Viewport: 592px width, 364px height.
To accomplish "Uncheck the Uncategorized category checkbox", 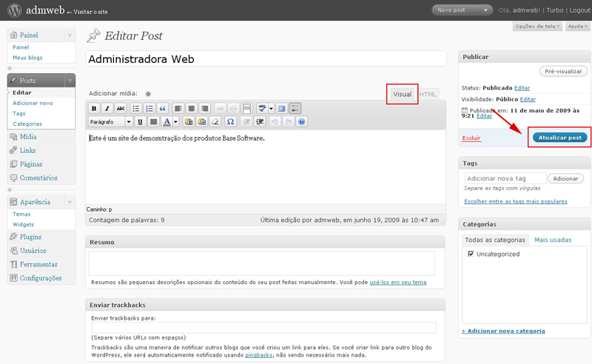I will click(471, 254).
